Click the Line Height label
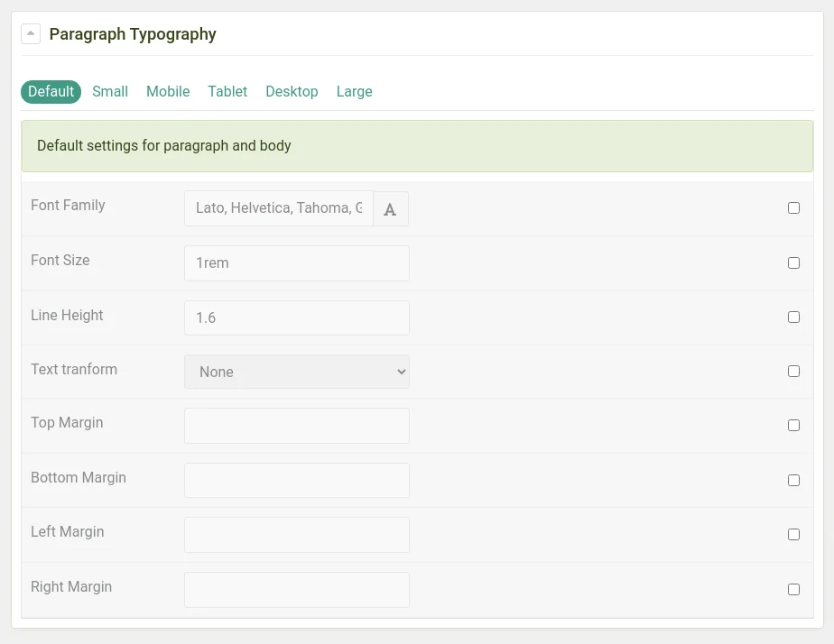The height and width of the screenshot is (644, 834). [x=67, y=315]
